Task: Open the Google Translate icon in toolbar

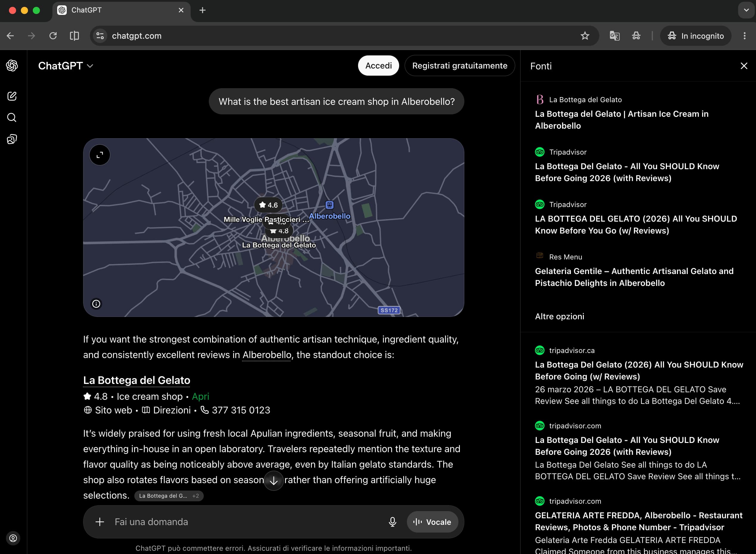Action: tap(615, 36)
